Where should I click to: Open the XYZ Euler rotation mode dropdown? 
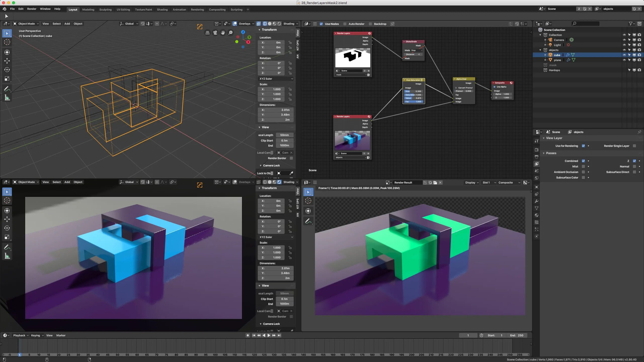pyautogui.click(x=276, y=79)
